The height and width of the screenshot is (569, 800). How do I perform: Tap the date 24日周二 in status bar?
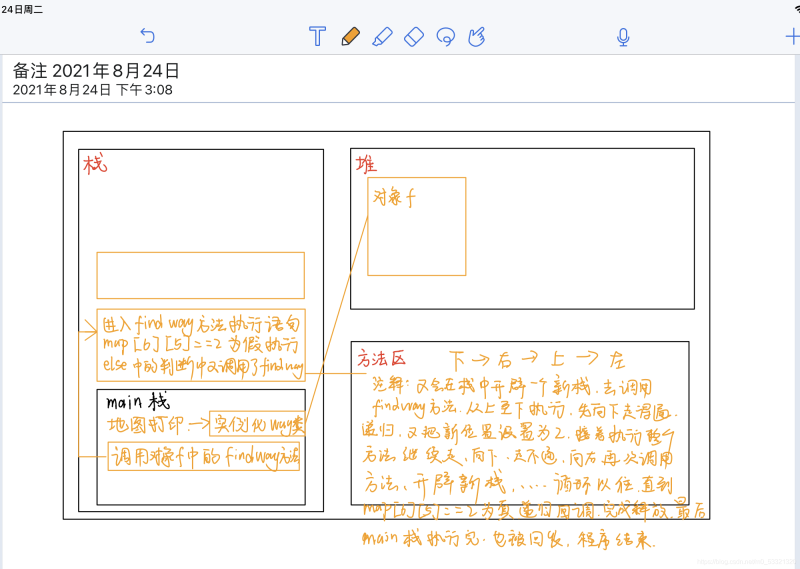coord(21,9)
